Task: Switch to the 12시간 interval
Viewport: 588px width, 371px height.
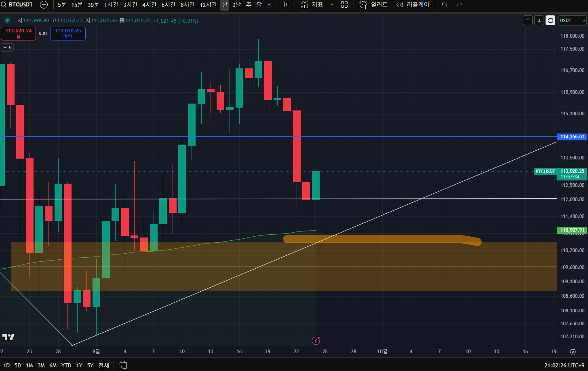Action: click(x=209, y=5)
